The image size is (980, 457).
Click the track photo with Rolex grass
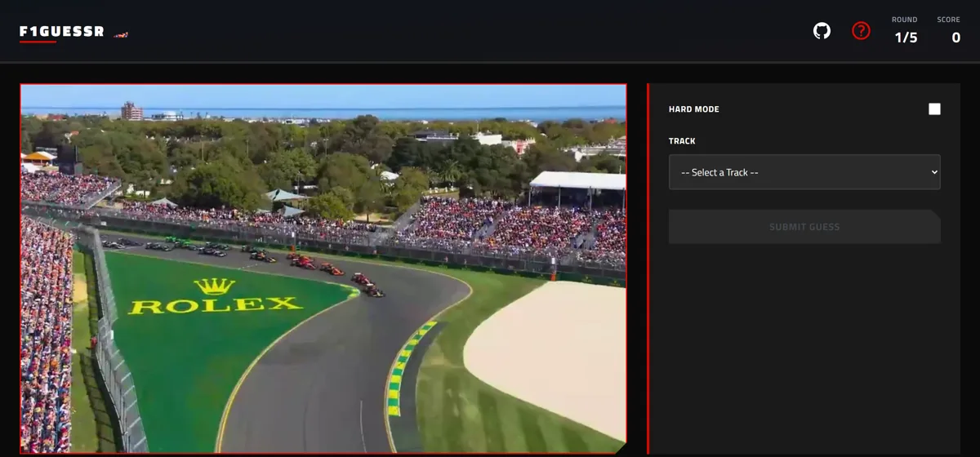[x=323, y=268]
